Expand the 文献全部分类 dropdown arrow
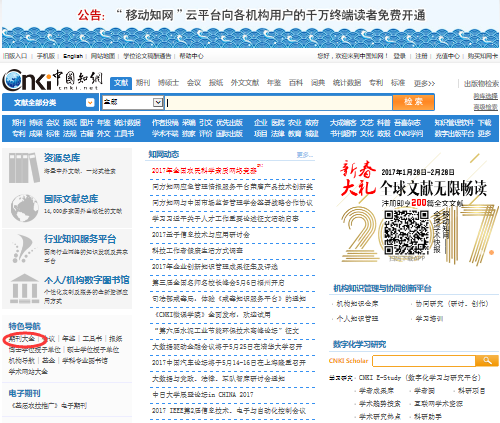500x423 pixels. (x=90, y=102)
